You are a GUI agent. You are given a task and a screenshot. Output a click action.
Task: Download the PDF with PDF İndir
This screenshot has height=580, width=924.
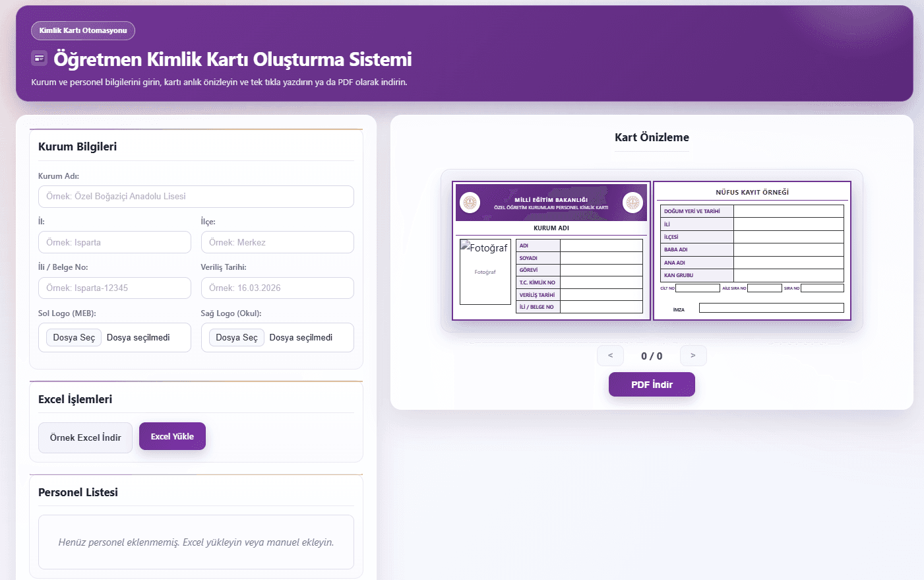pyautogui.click(x=652, y=384)
